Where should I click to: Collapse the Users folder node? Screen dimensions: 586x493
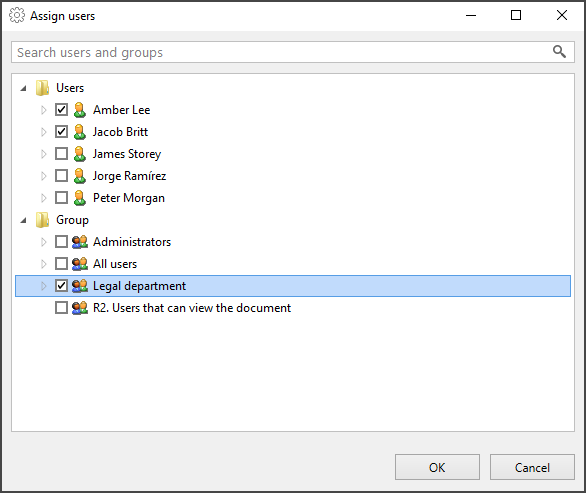[24, 89]
